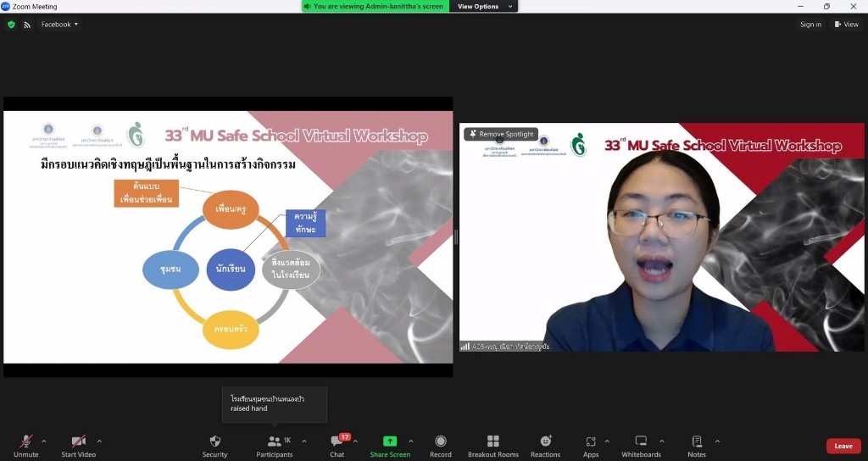Leave the meeting with red Leave button
The width and height of the screenshot is (868, 461).
(x=843, y=446)
